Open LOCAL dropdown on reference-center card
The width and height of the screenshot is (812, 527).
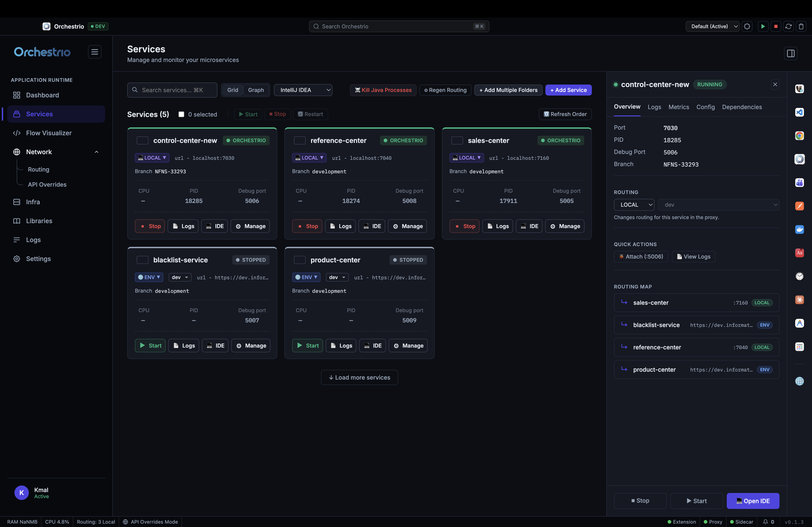click(x=309, y=158)
